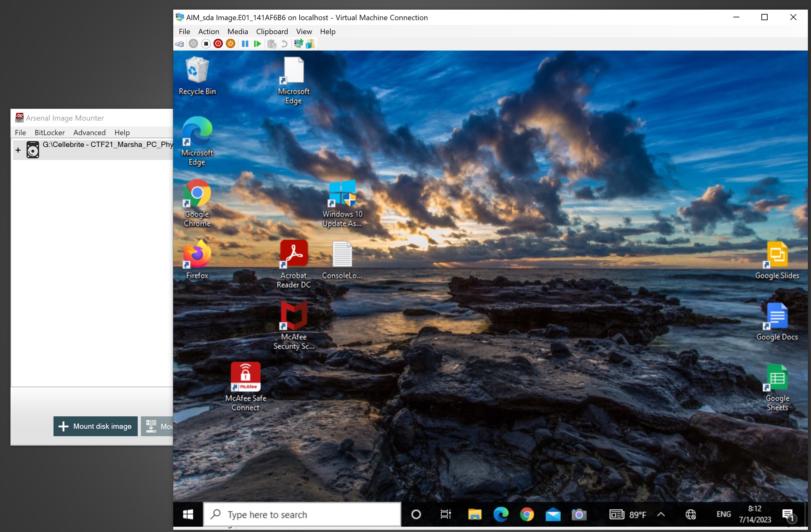Click the Ctrl+Alt+Del toolbar icon
811x532 pixels.
point(179,44)
